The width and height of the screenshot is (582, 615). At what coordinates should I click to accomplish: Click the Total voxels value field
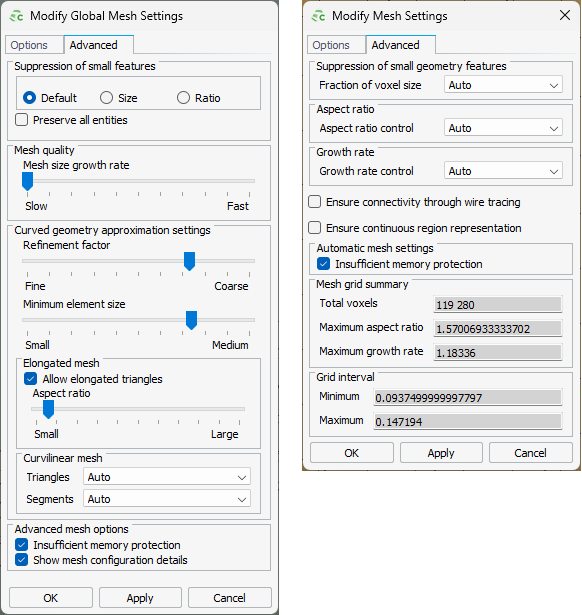coord(498,304)
